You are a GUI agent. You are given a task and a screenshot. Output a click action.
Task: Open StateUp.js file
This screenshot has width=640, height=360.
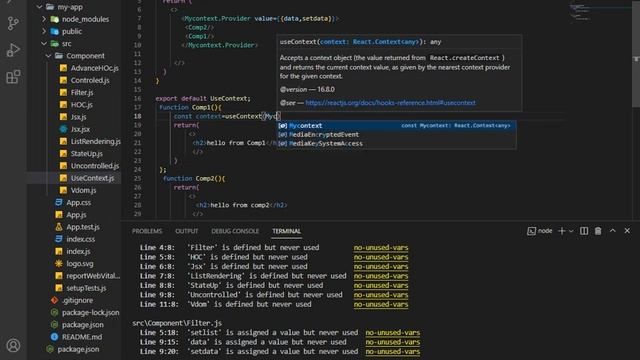click(87, 154)
